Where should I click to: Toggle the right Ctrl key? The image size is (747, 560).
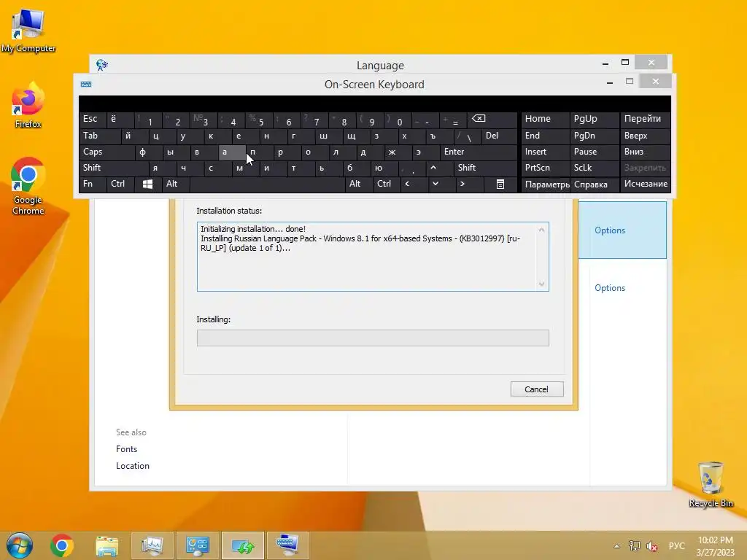[x=387, y=184]
